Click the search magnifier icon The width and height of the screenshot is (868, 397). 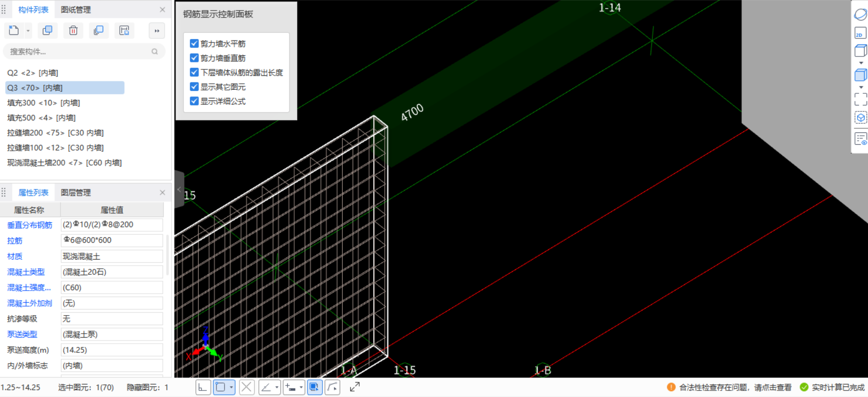[155, 51]
